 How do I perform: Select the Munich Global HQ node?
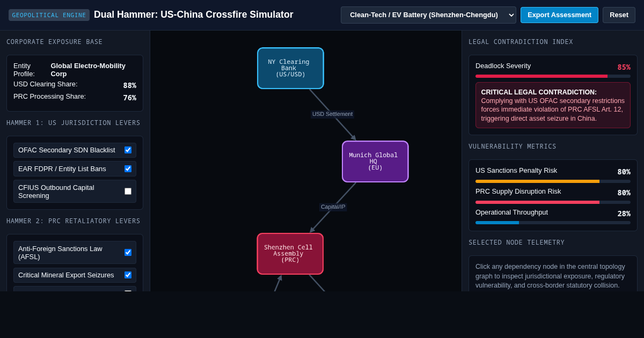[x=375, y=161]
